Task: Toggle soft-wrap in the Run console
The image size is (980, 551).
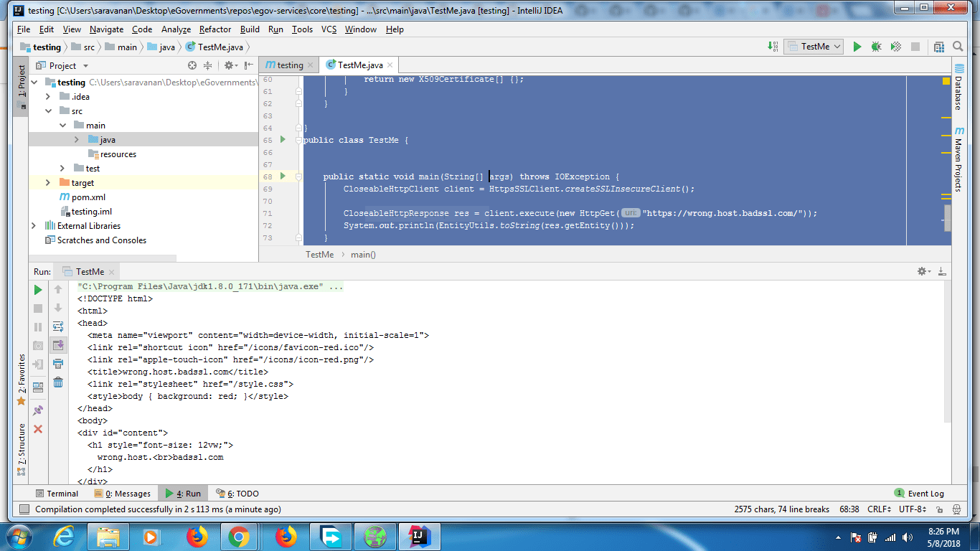Action: pyautogui.click(x=58, y=327)
